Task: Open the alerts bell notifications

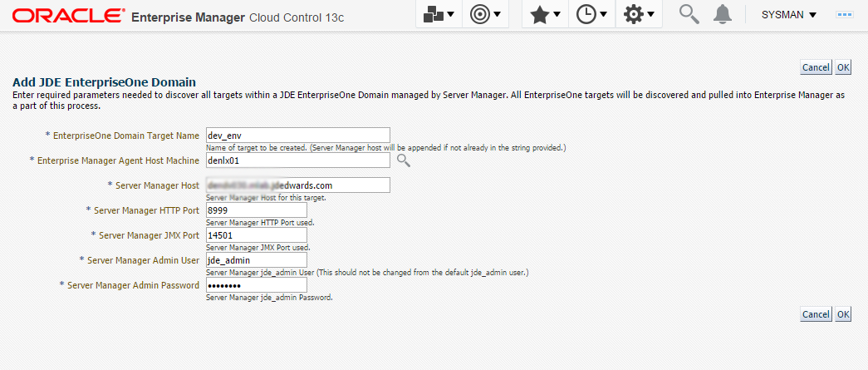Action: (723, 15)
